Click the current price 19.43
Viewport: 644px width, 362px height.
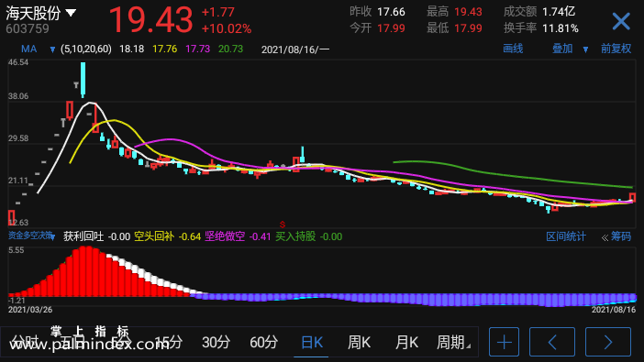pyautogui.click(x=150, y=20)
